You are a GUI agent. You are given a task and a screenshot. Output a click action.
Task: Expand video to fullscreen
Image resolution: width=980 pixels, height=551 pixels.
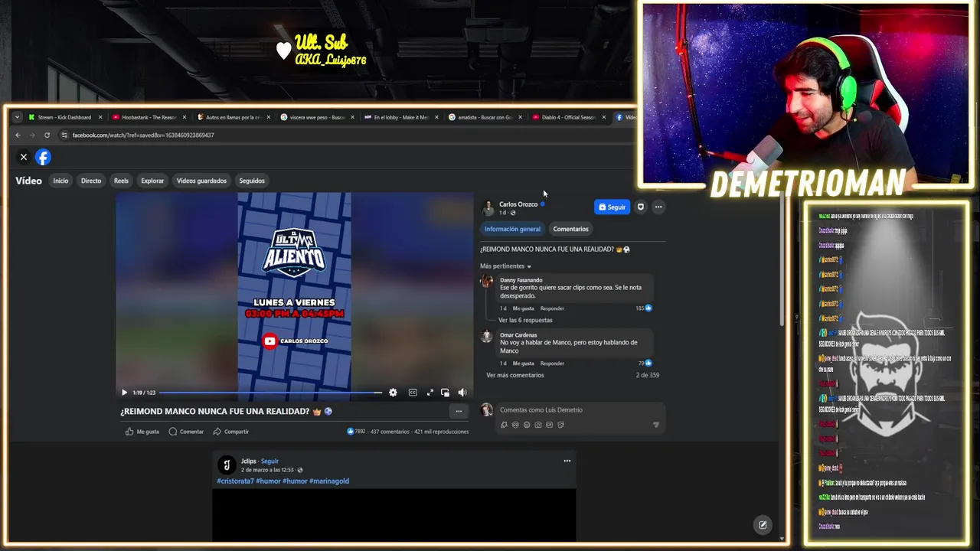coord(430,393)
